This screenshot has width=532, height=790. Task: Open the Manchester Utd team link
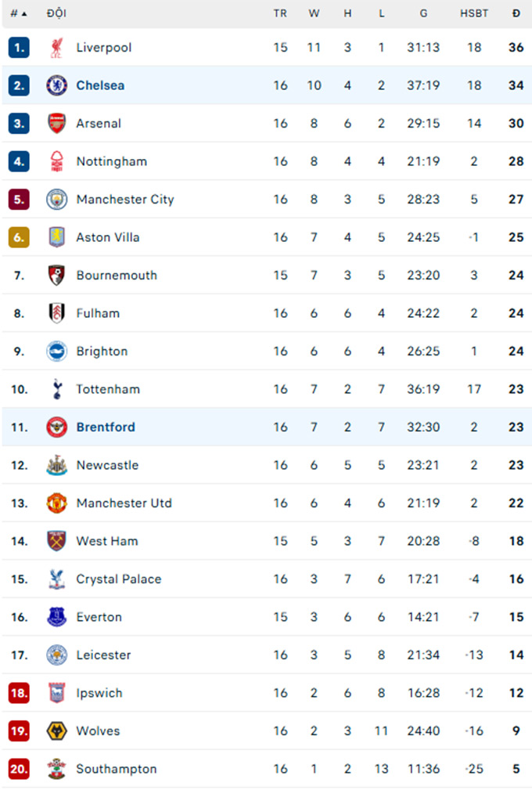[x=124, y=503]
